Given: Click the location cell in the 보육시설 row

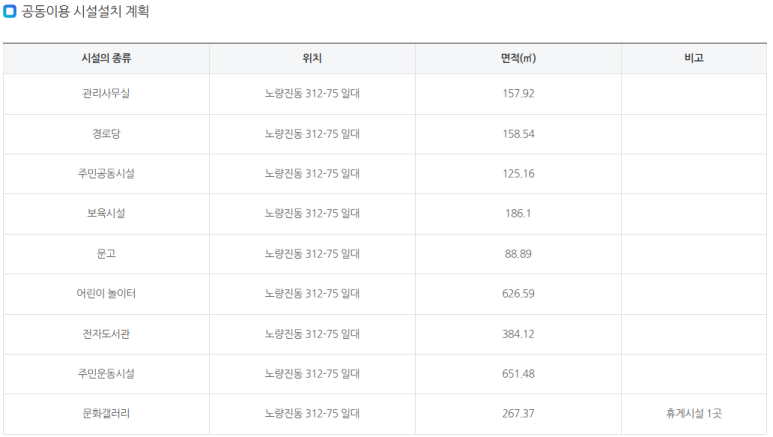Looking at the screenshot, I should tap(312, 214).
